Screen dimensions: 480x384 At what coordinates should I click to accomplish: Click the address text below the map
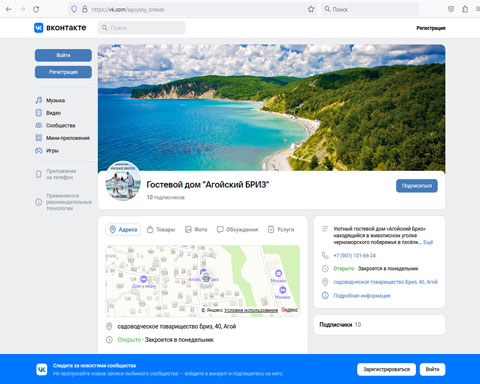177,326
